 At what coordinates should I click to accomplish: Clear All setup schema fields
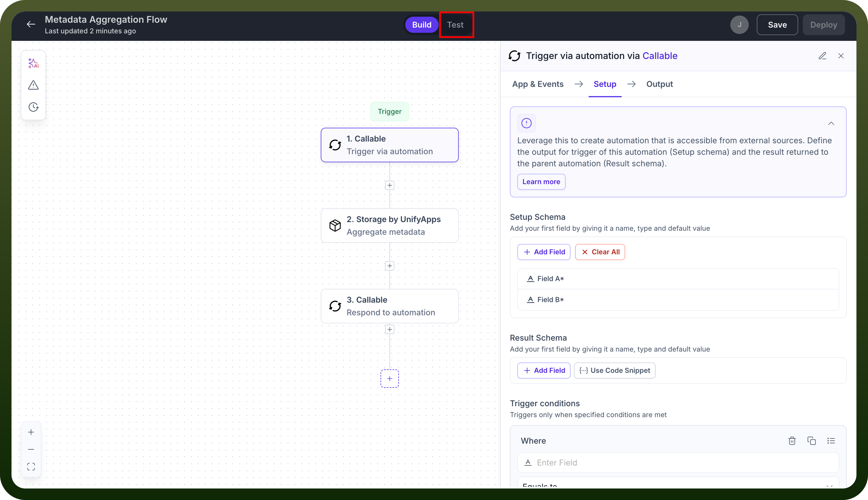(x=600, y=252)
